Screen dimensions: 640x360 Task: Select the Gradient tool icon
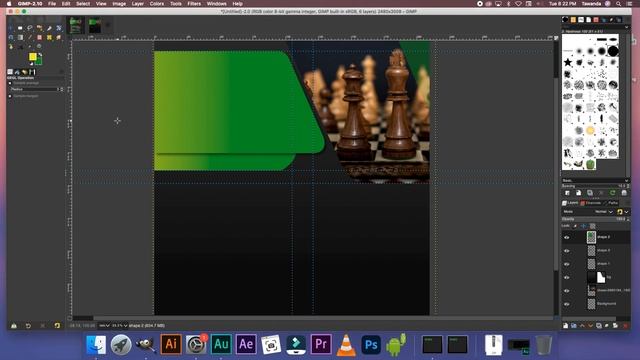tap(20, 38)
